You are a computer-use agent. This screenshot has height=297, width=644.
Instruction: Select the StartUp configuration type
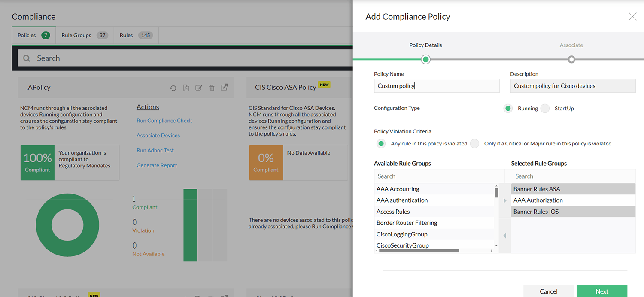click(x=544, y=108)
